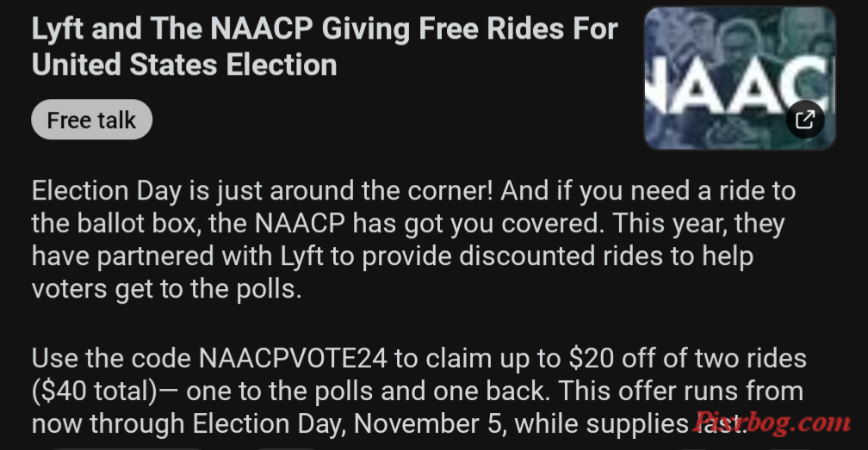Click United States Election in the headline

184,65
